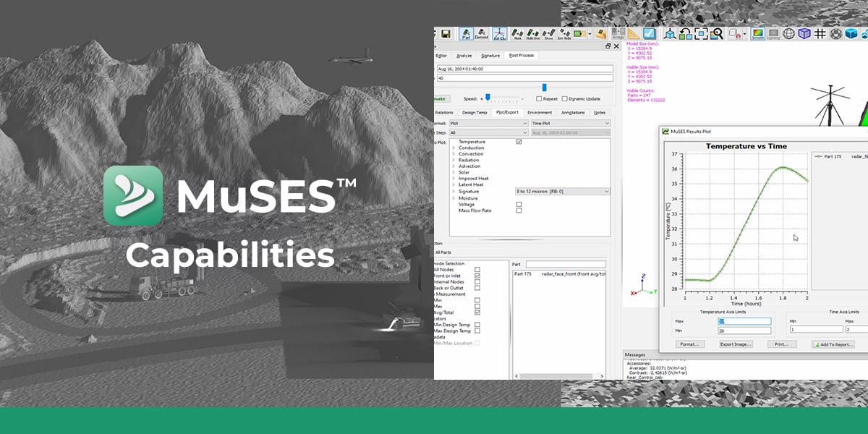Select the Part selection mode icon

click(467, 33)
